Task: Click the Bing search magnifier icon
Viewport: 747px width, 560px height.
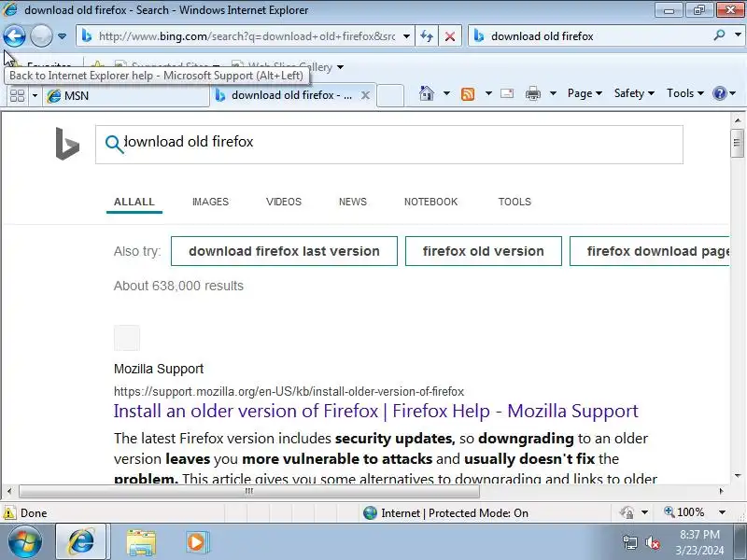Action: coord(114,144)
